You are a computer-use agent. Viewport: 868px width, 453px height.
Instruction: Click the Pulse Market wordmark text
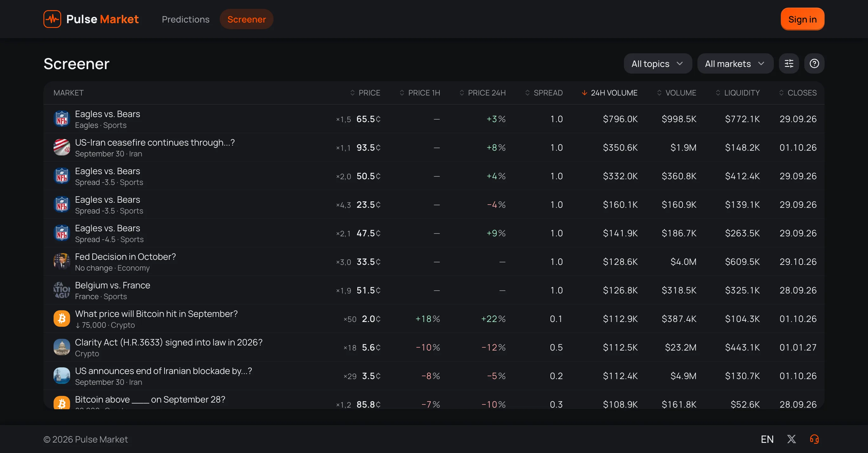(x=102, y=19)
